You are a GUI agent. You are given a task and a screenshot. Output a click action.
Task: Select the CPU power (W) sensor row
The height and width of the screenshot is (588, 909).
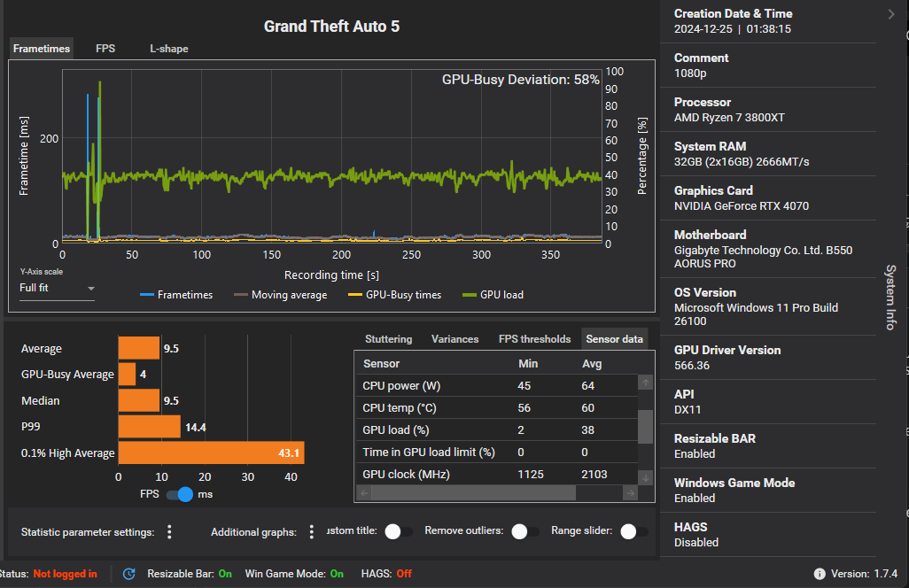[x=495, y=386]
